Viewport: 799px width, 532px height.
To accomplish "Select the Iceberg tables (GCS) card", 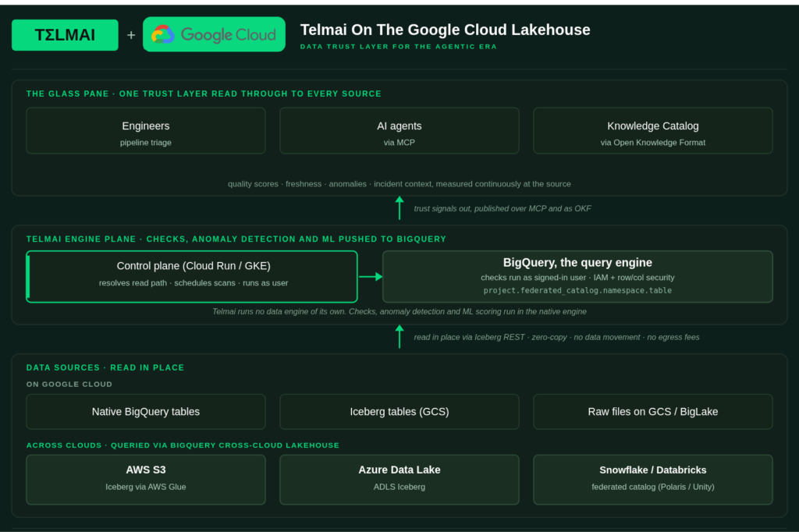I will click(x=399, y=412).
